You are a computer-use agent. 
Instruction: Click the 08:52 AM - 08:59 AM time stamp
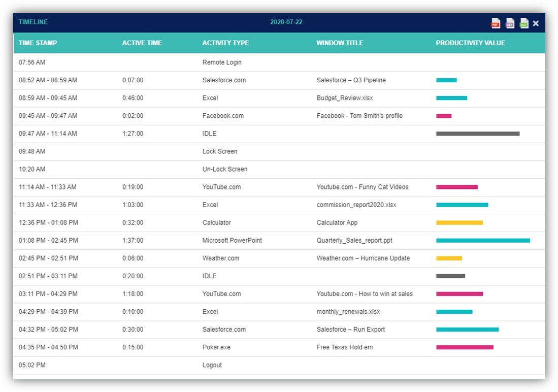48,80
